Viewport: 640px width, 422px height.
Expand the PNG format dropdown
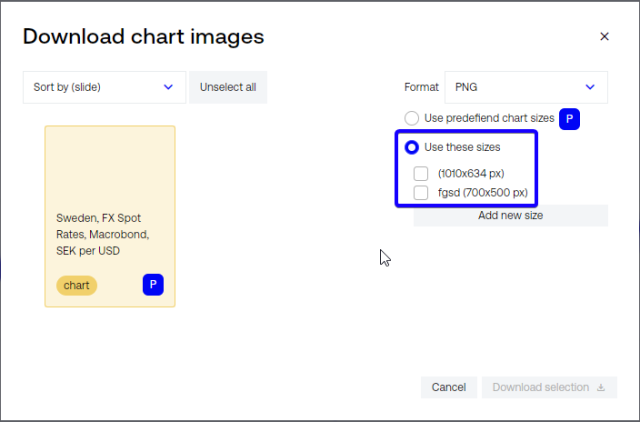click(525, 87)
